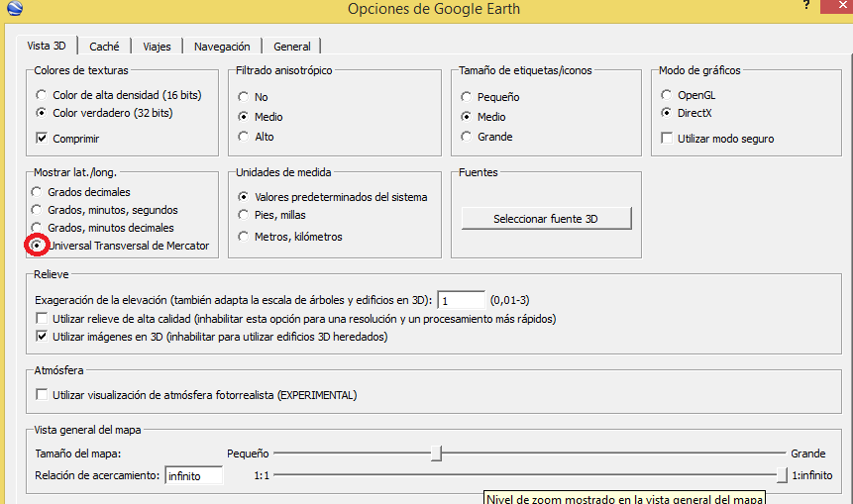Select Grados decimales option
Viewport: 853px width, 504px height.
(x=37, y=192)
